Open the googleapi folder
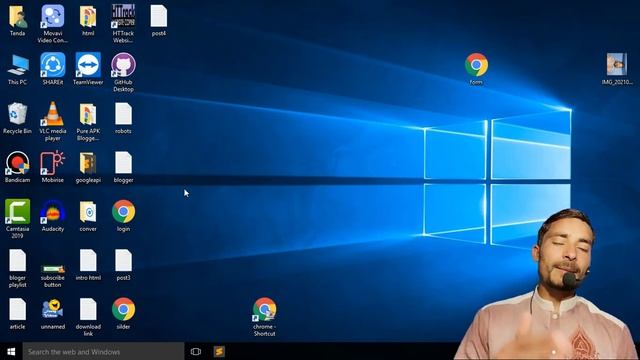The height and width of the screenshot is (360, 640). (x=88, y=163)
